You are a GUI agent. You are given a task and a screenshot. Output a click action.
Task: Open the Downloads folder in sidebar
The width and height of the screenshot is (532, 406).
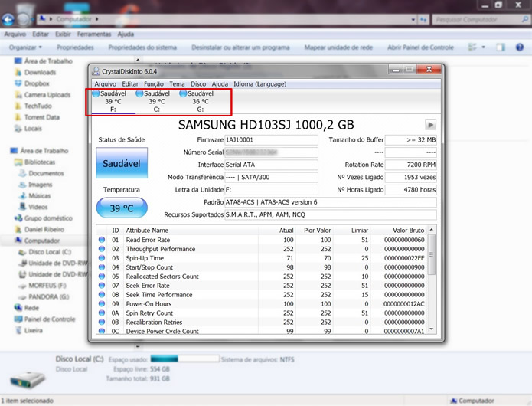[40, 72]
